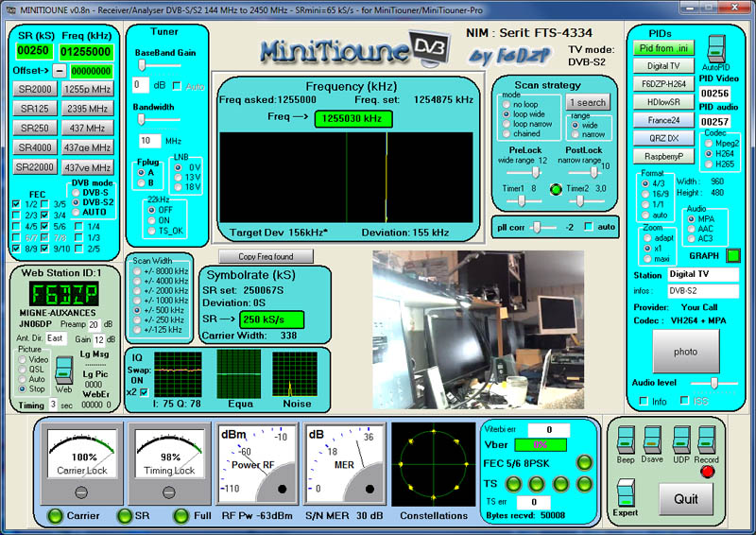The image size is (756, 535).
Task: Click Copy Freq found button
Action: [266, 257]
